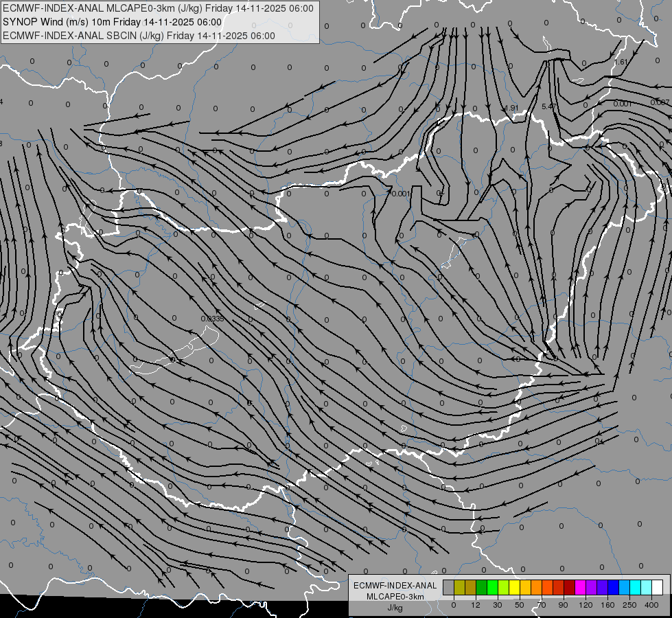
Task: Click the legend scale value '30'
Action: tap(498, 605)
